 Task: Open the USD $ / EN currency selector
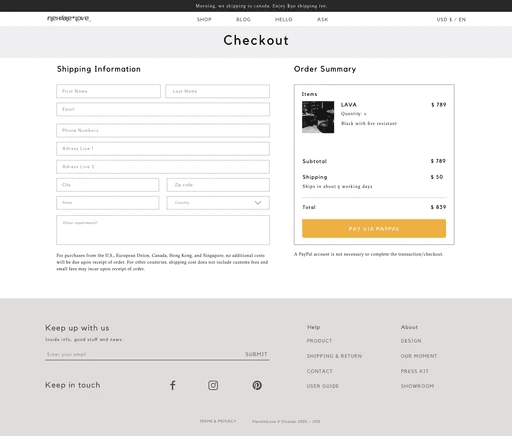(x=451, y=20)
